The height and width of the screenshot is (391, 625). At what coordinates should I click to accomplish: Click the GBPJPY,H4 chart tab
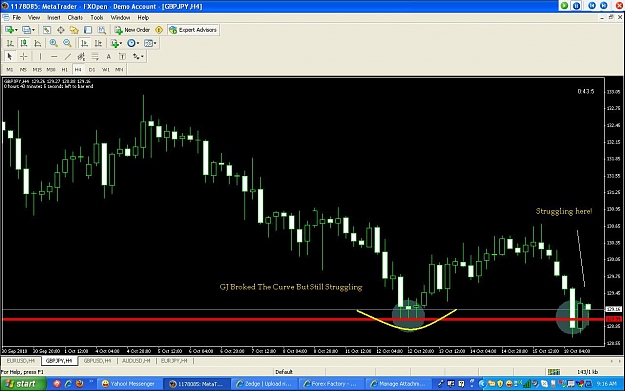click(x=59, y=361)
